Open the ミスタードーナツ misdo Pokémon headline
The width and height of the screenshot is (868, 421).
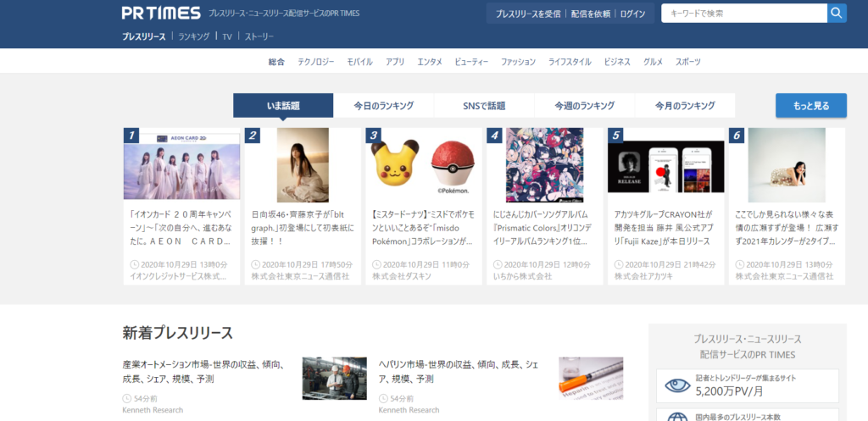pos(422,228)
